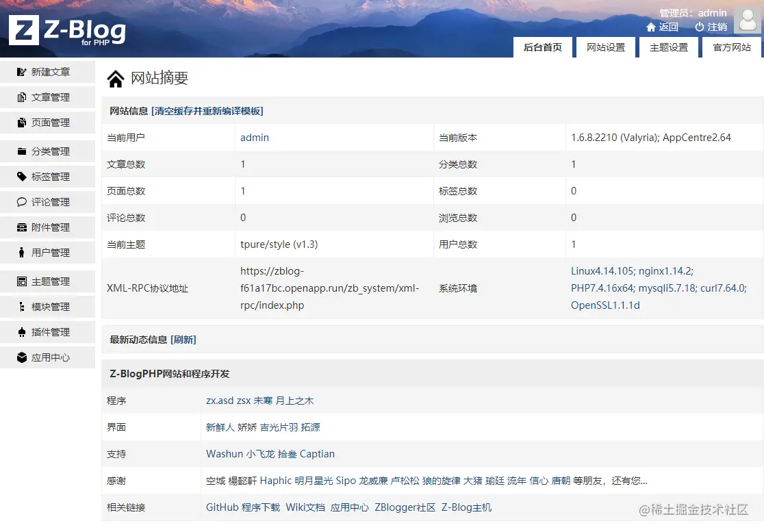Viewport: 764px width, 532px height.
Task: Click the theme value tpure/style (v1.3)
Action: [x=279, y=244]
